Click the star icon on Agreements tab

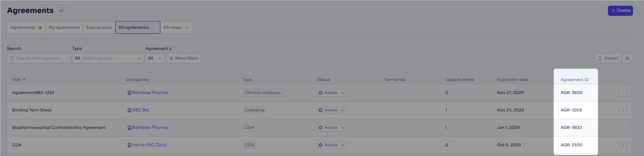pyautogui.click(x=40, y=28)
